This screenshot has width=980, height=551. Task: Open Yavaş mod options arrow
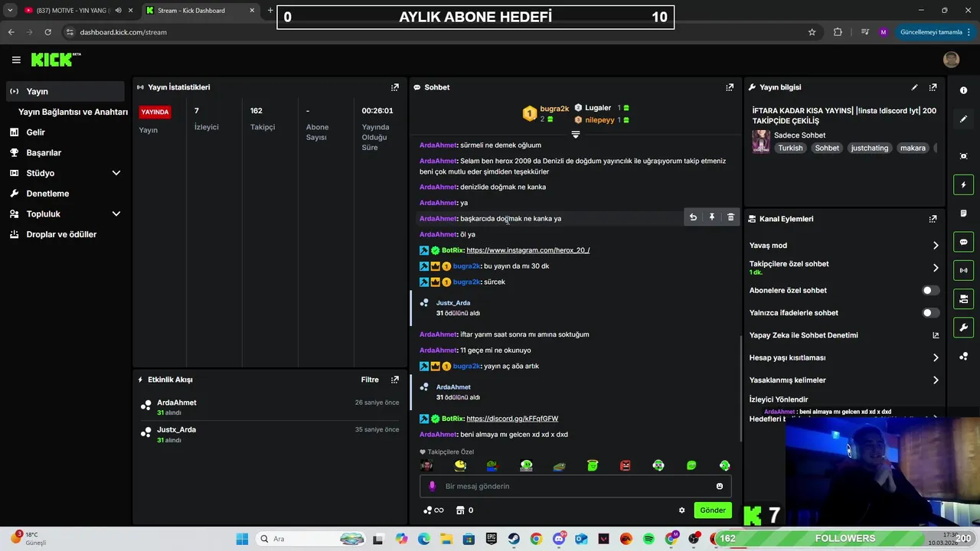(x=936, y=246)
